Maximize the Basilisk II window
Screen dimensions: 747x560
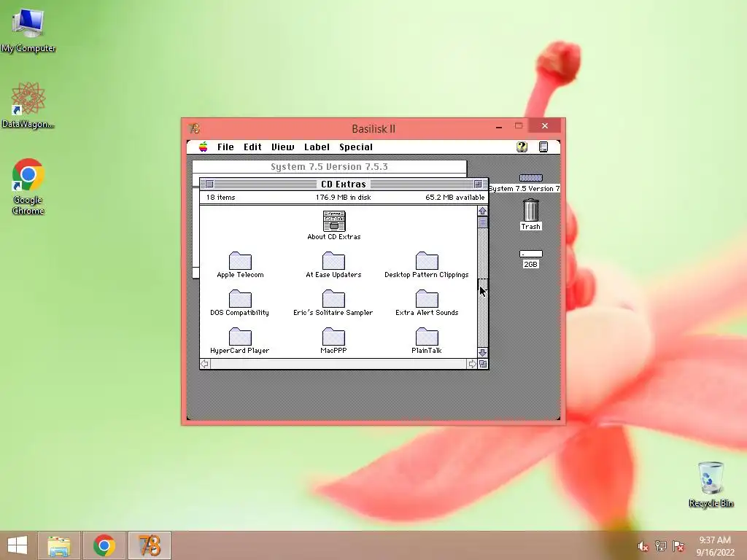pyautogui.click(x=519, y=126)
